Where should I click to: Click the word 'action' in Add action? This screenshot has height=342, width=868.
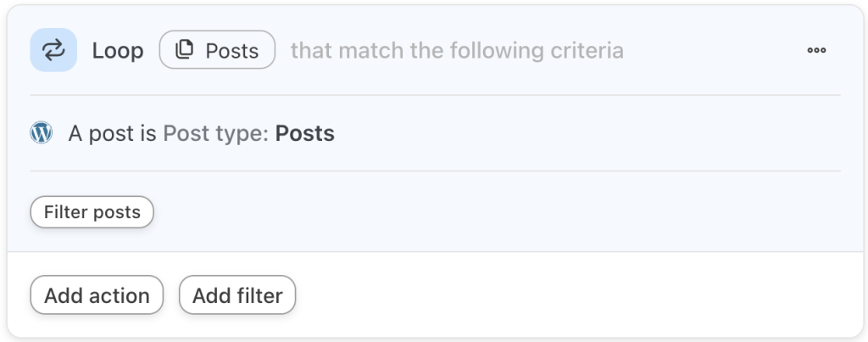(x=120, y=295)
